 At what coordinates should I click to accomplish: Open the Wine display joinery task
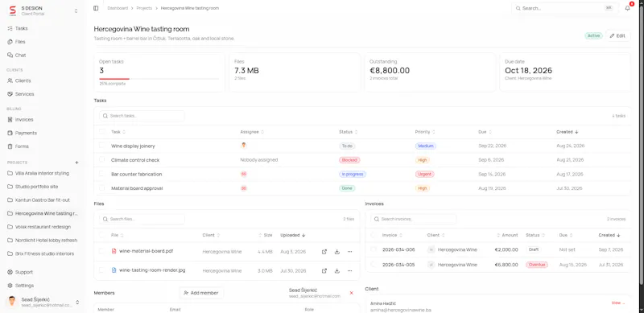tap(133, 146)
